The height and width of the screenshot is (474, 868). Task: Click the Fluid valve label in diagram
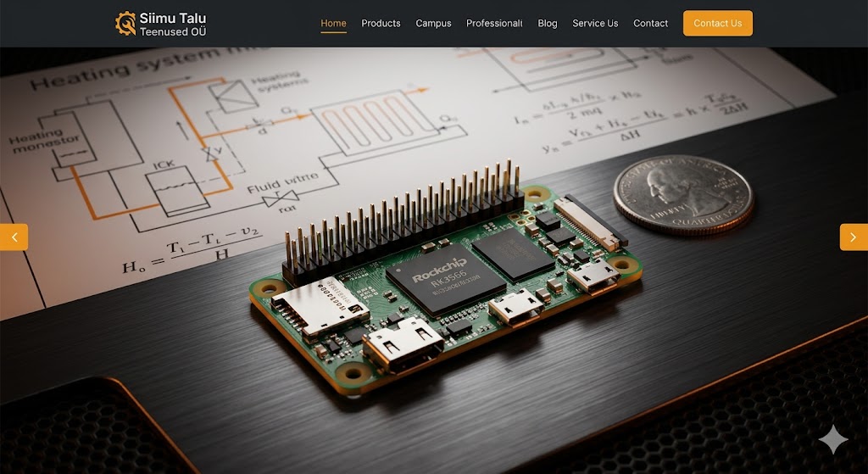(x=283, y=180)
